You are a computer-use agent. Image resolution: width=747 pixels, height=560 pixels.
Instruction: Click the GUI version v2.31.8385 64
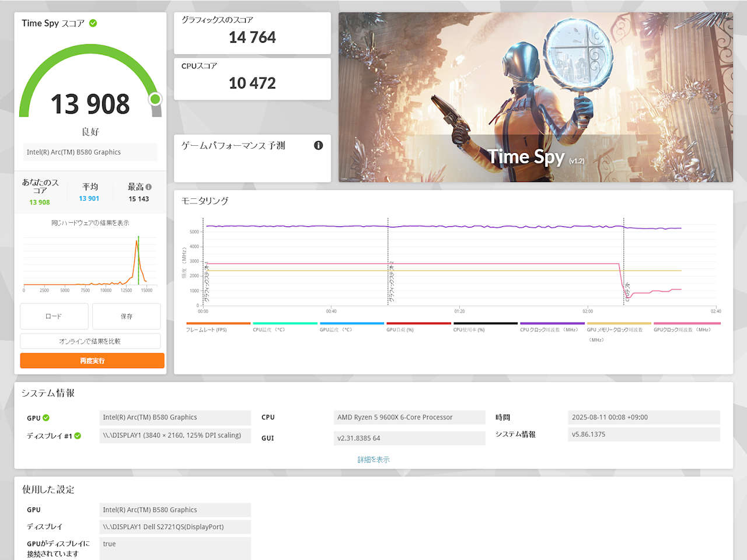point(410,438)
